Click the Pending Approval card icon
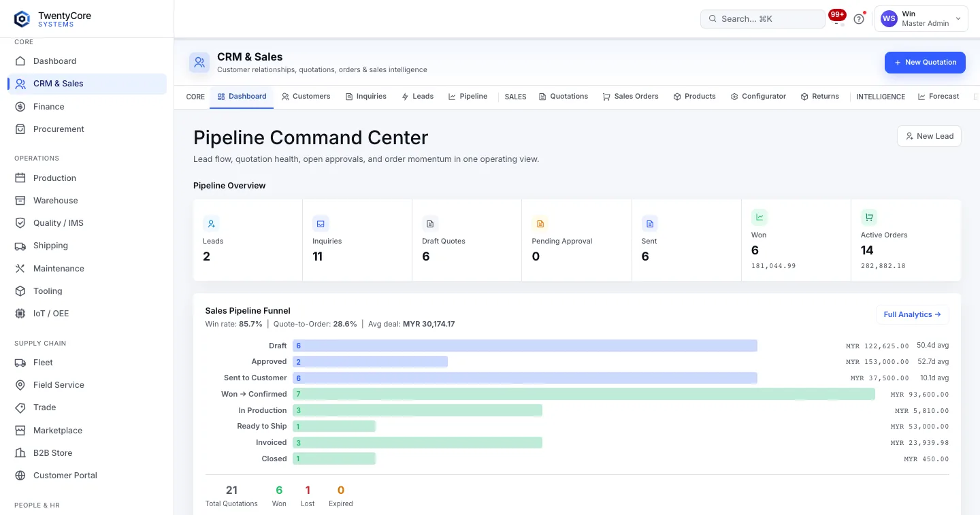The image size is (980, 515). [x=540, y=223]
